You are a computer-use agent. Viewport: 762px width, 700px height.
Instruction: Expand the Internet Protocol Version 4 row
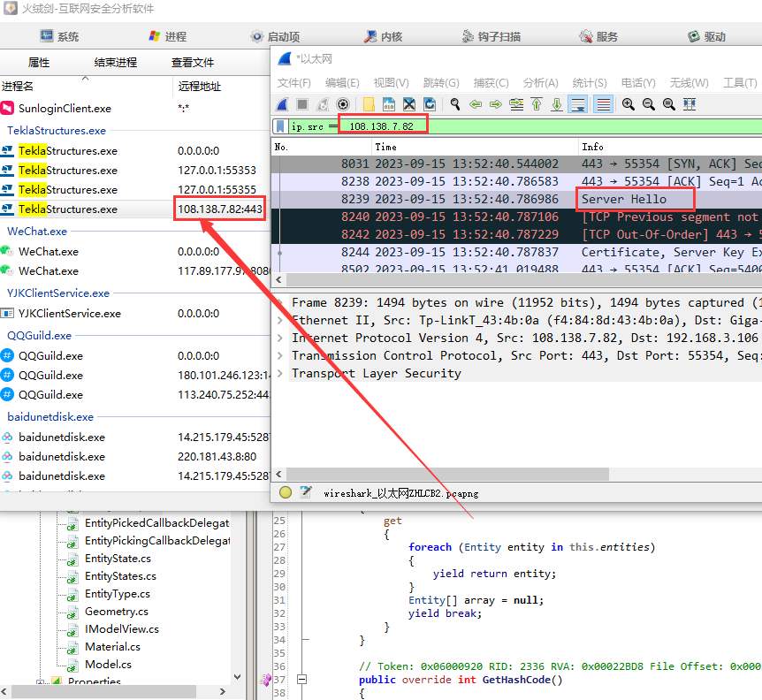[x=280, y=339]
